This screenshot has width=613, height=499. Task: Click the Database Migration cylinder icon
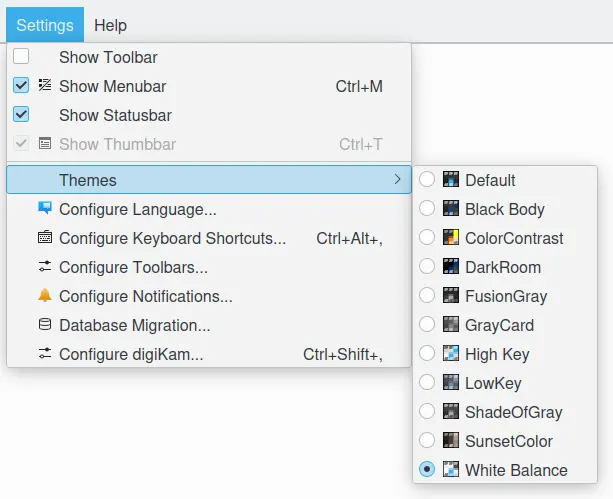coord(44,325)
